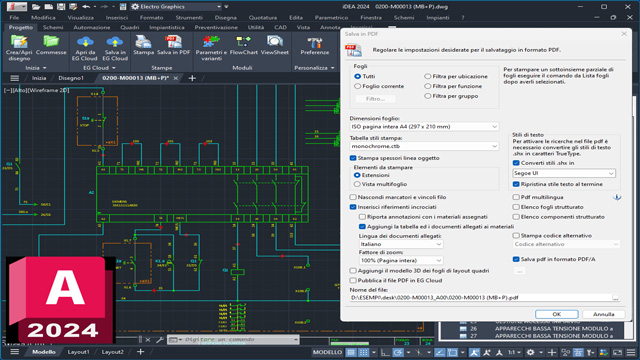Open the customization hamburger icon at status bar end
Viewport: 640px width, 360px height.
coord(631,352)
